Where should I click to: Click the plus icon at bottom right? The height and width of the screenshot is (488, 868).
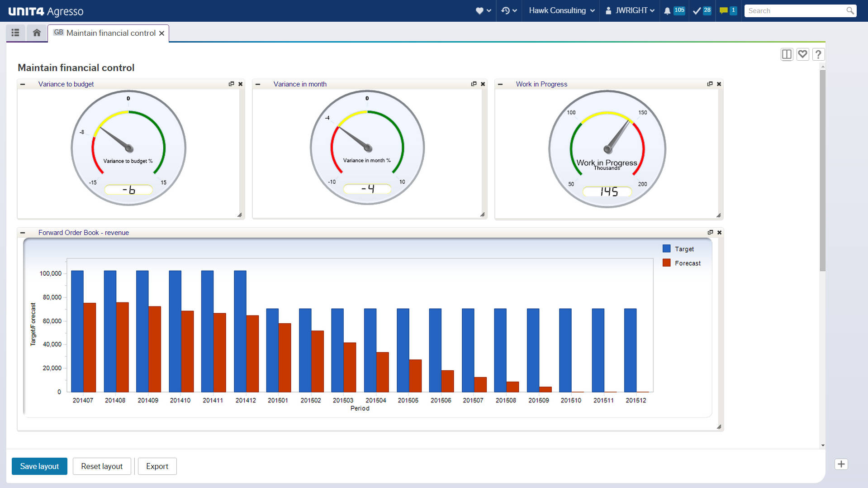[841, 464]
